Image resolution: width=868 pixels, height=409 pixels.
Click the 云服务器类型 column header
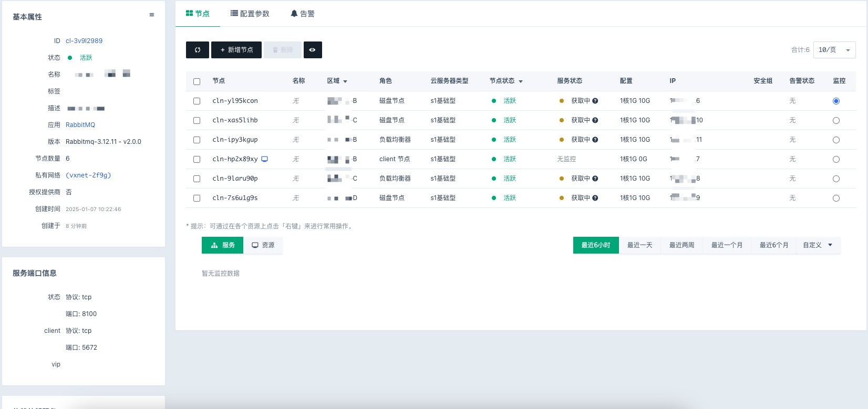449,81
